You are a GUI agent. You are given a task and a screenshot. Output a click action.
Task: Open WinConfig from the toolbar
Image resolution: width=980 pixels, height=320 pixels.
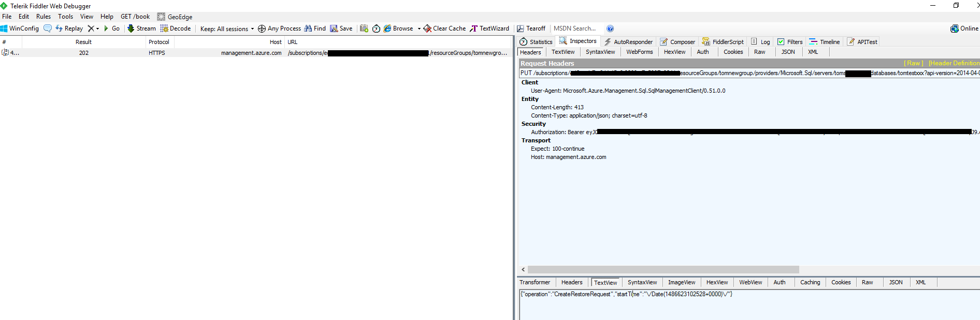pos(20,28)
